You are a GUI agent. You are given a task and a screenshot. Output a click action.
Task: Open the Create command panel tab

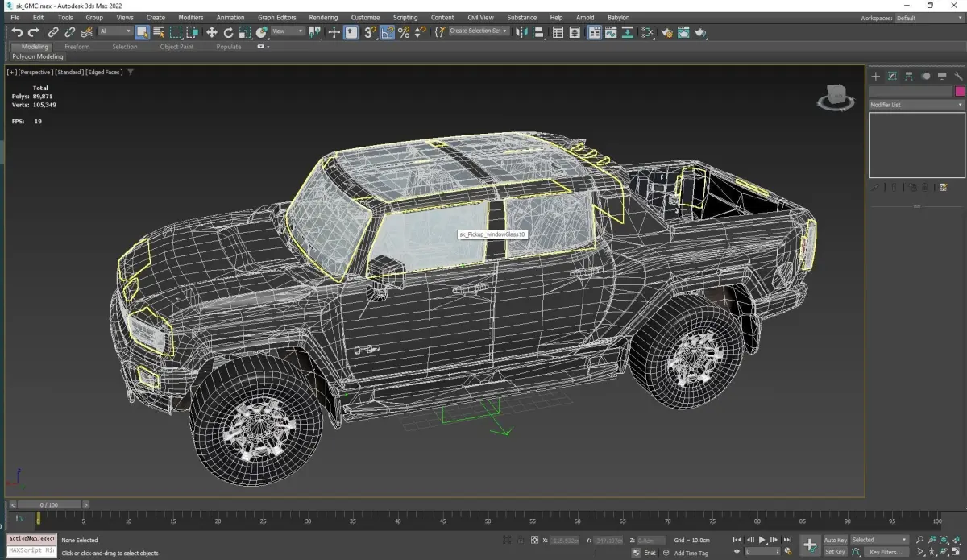[x=876, y=77]
